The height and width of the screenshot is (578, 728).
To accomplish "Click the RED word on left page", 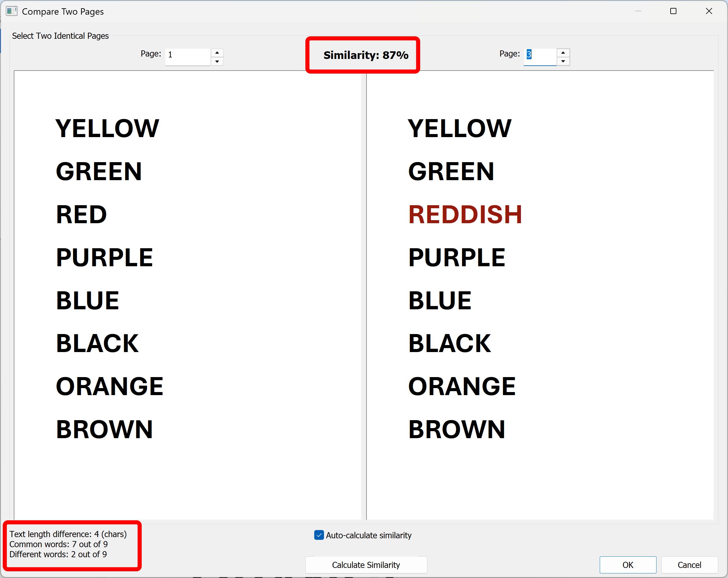I will point(81,215).
